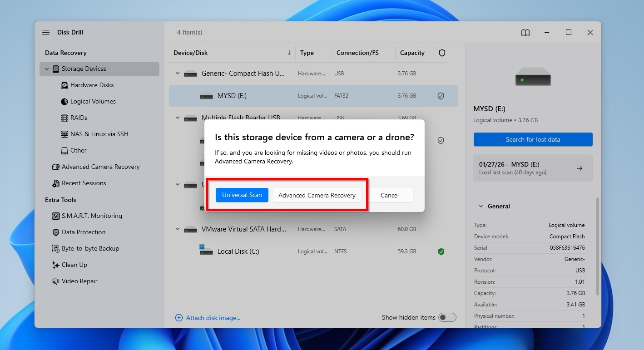Click the Universal Scan button
644x350 pixels.
242,195
